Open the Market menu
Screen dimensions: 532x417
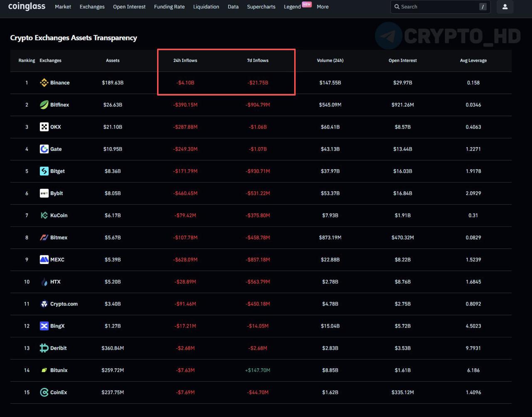point(63,7)
